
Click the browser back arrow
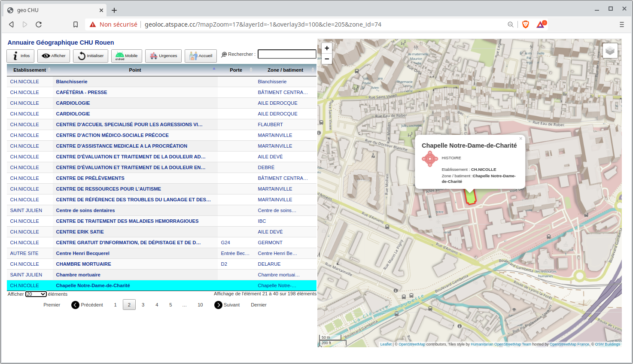[x=11, y=24]
